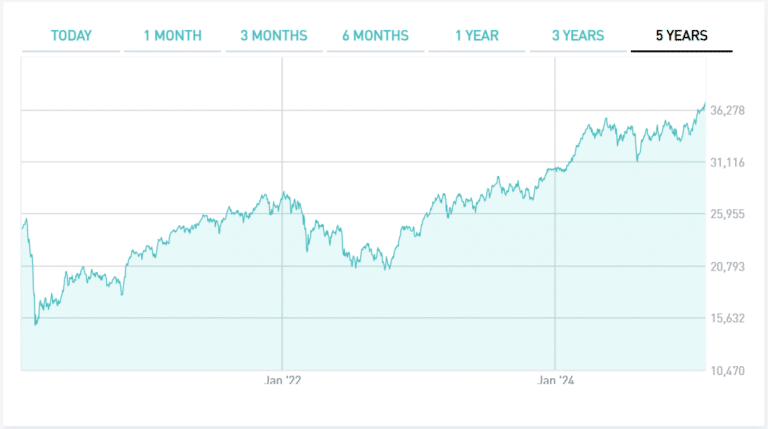The width and height of the screenshot is (768, 429).
Task: Click the 20,793 axis value
Action: pos(728,266)
